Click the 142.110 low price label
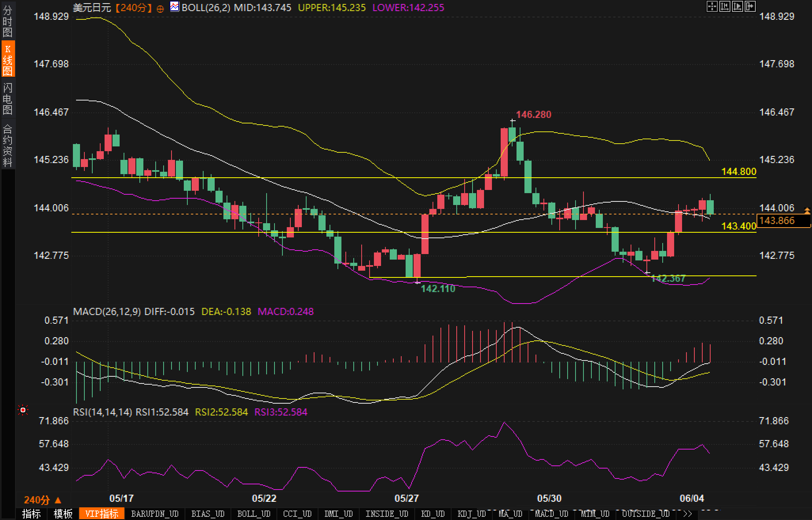 point(438,288)
